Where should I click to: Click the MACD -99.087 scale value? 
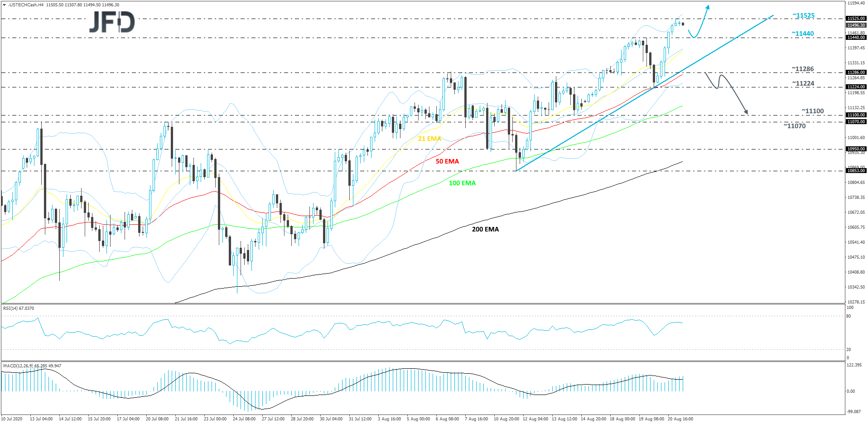tap(854, 411)
